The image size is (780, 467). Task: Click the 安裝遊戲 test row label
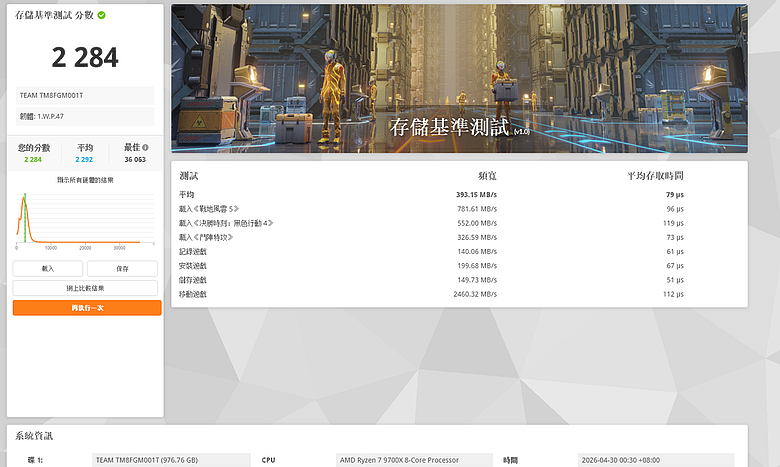[x=193, y=266]
